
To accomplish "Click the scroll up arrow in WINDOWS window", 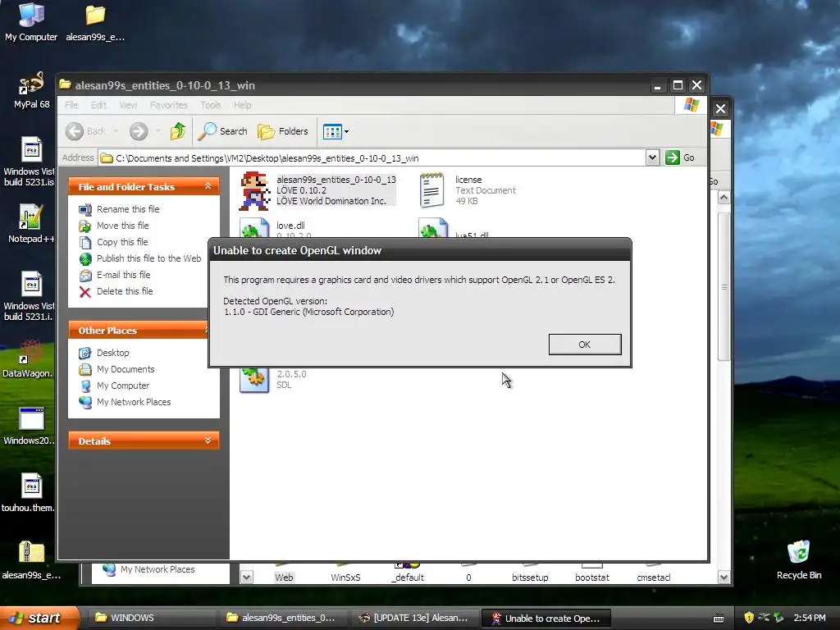I will click(x=724, y=198).
